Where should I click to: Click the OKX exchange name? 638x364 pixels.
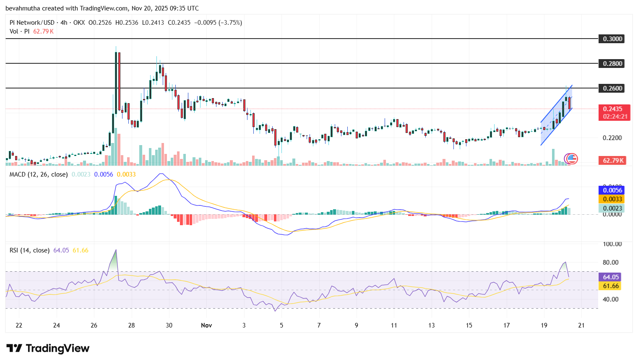[79, 23]
